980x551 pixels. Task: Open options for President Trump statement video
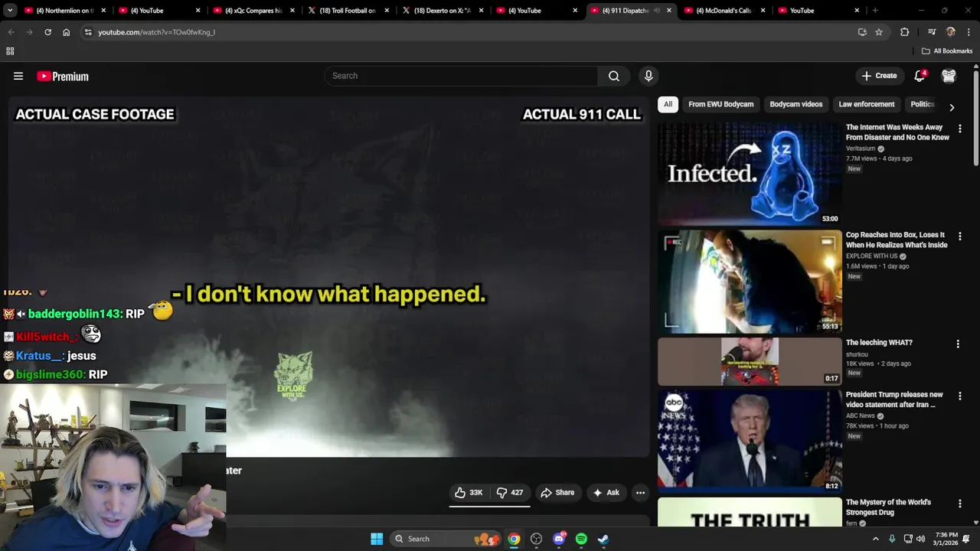point(960,396)
